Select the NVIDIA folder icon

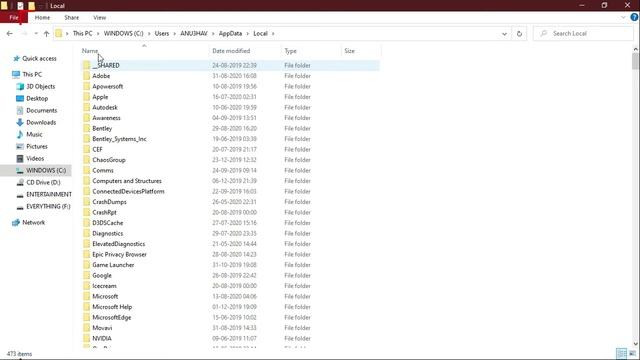click(87, 338)
